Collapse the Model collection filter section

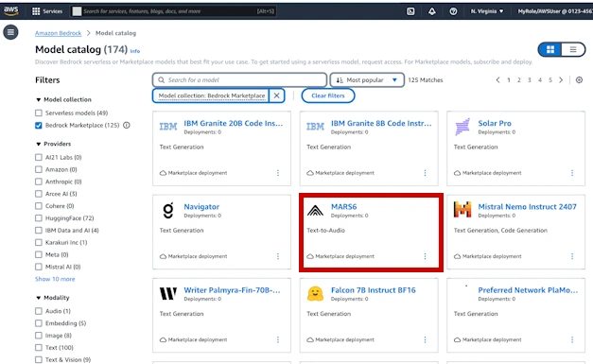(x=38, y=100)
